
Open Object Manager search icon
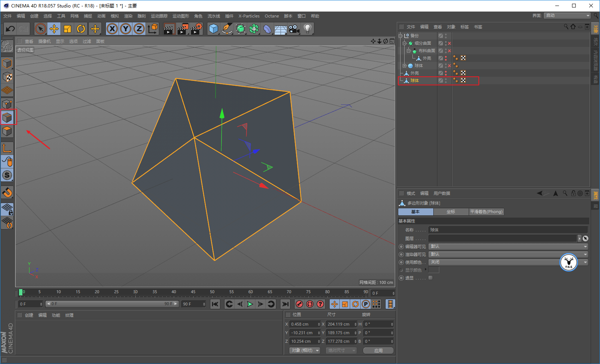tap(566, 26)
